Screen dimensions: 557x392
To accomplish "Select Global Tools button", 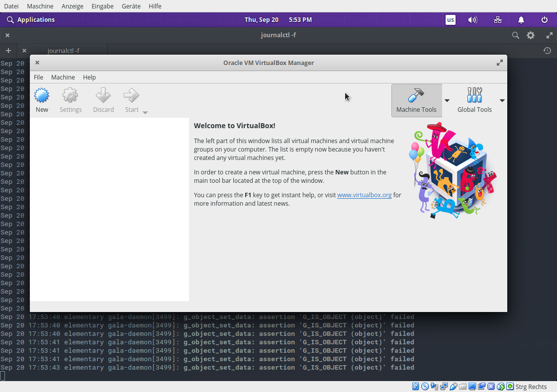I will 474,100.
